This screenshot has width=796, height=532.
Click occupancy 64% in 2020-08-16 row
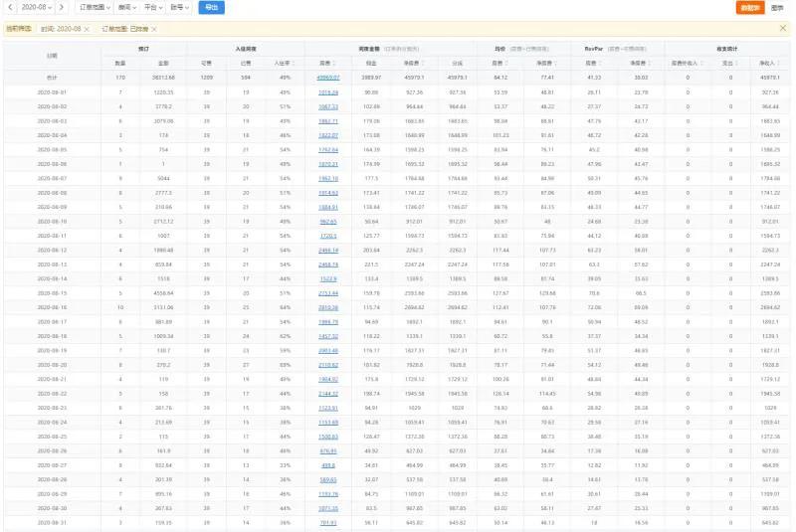click(x=285, y=308)
